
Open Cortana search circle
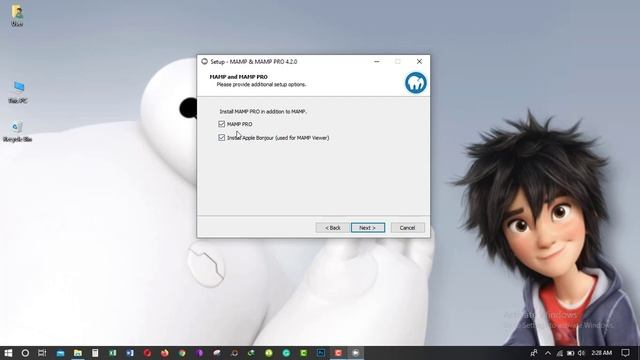click(25, 353)
